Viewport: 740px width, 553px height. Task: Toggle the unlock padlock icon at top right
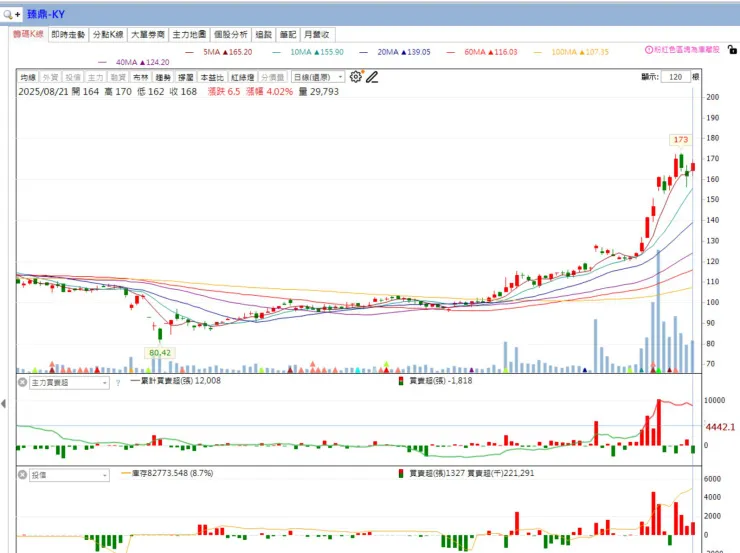[732, 50]
